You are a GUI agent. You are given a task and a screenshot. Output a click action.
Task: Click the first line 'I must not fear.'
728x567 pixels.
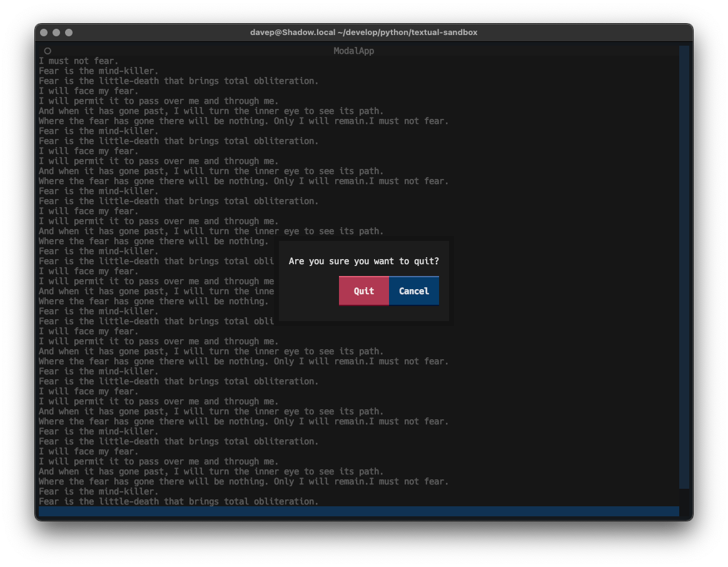point(78,61)
